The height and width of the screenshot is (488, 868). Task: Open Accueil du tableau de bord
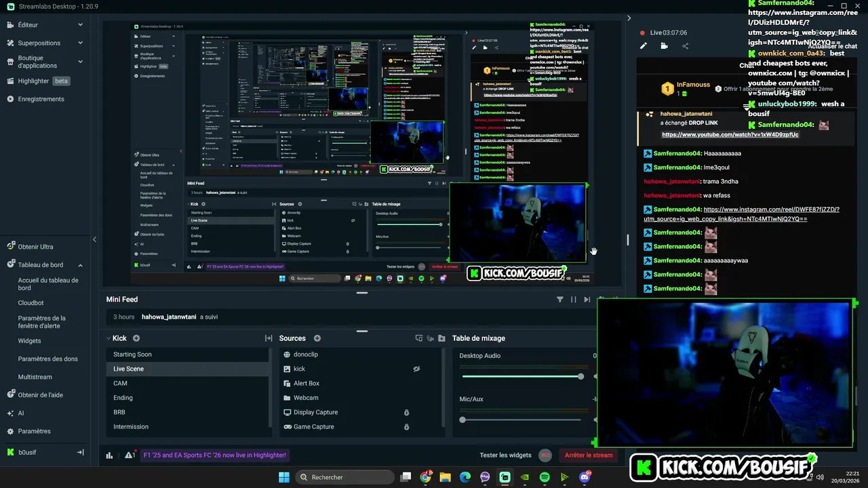pyautogui.click(x=48, y=284)
